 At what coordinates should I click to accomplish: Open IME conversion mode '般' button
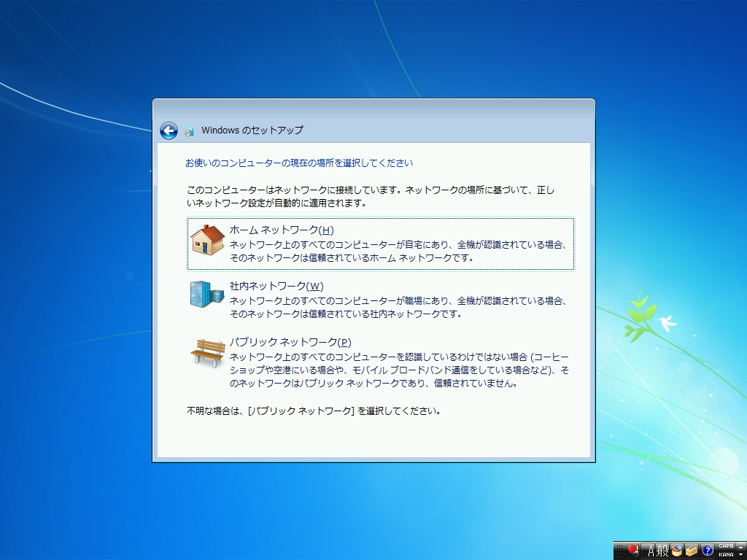pyautogui.click(x=662, y=551)
